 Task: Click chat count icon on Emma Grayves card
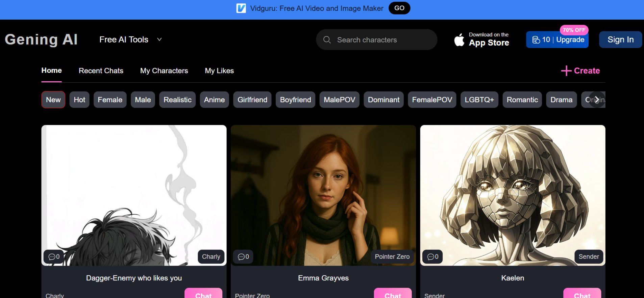point(241,257)
